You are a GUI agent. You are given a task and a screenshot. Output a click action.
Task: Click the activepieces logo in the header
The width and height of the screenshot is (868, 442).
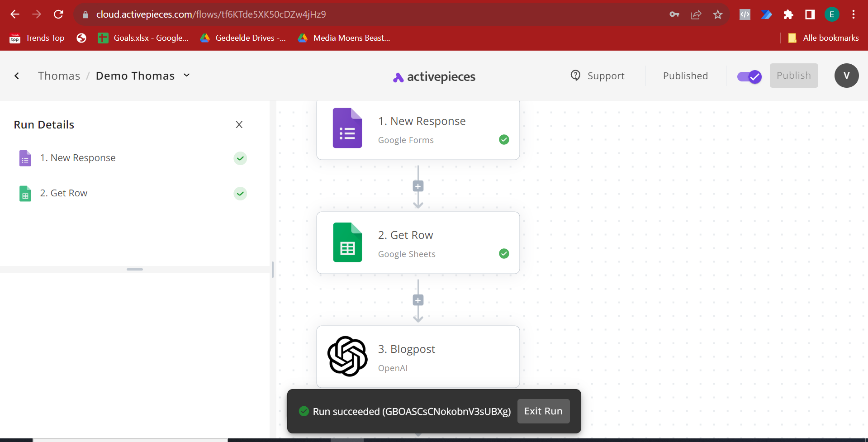click(434, 77)
